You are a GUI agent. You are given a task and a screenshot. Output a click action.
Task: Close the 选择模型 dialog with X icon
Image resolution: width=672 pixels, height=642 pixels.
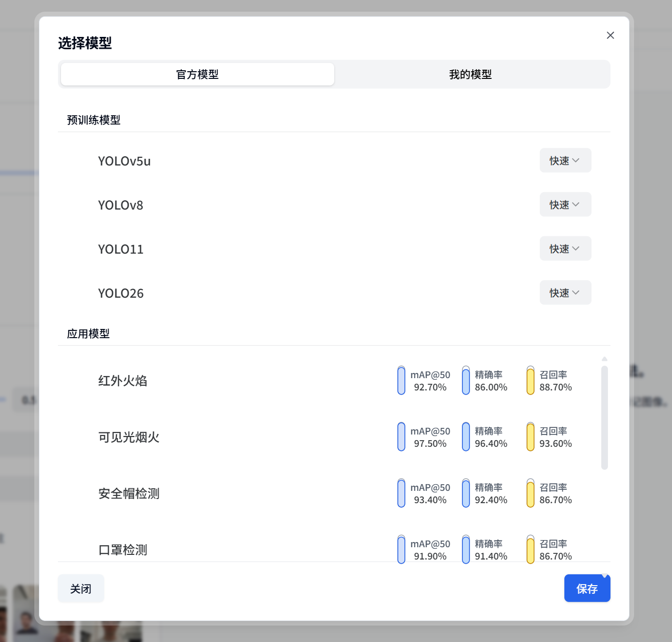(x=610, y=35)
